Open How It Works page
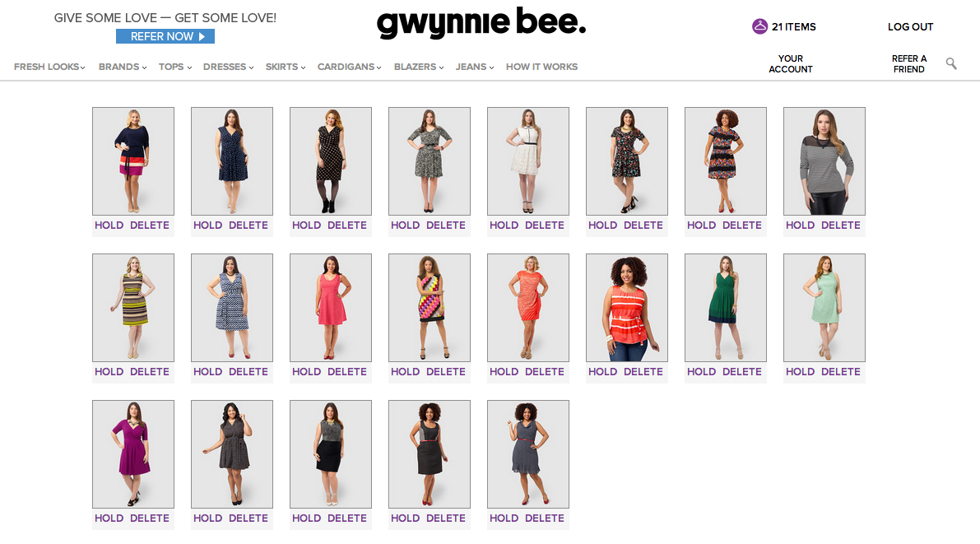Image resolution: width=980 pixels, height=544 pixels. click(x=542, y=67)
